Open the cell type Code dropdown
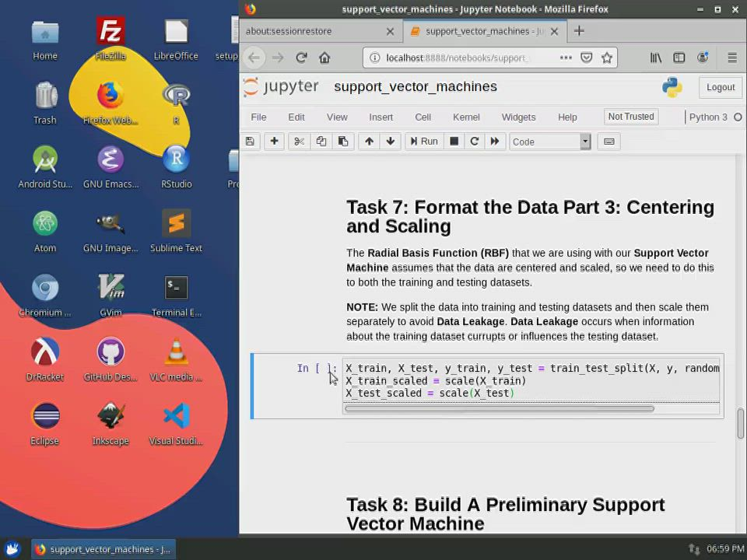Viewport: 747px width, 560px height. 550,142
